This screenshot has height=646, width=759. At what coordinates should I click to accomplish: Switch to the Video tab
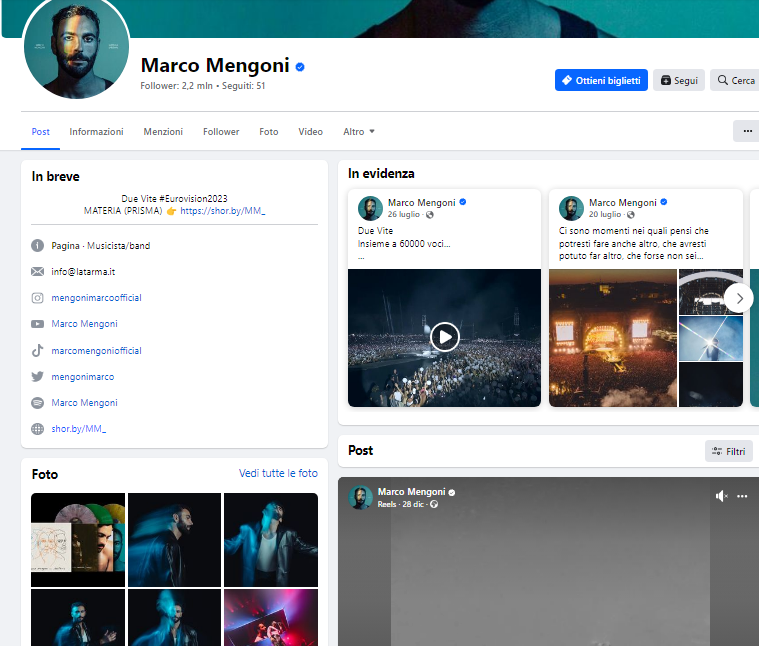310,132
